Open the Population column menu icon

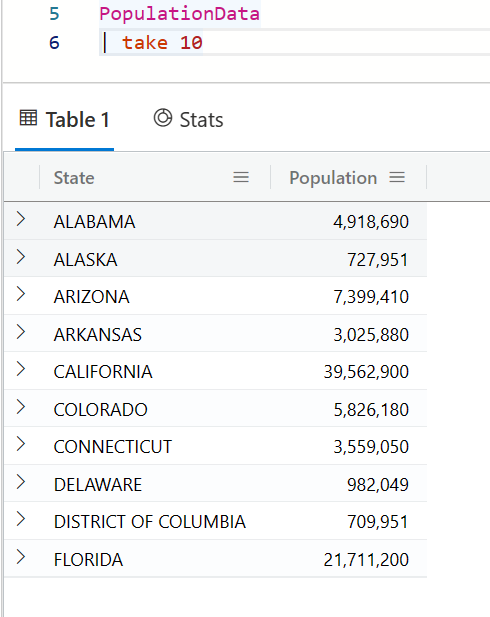tap(397, 177)
